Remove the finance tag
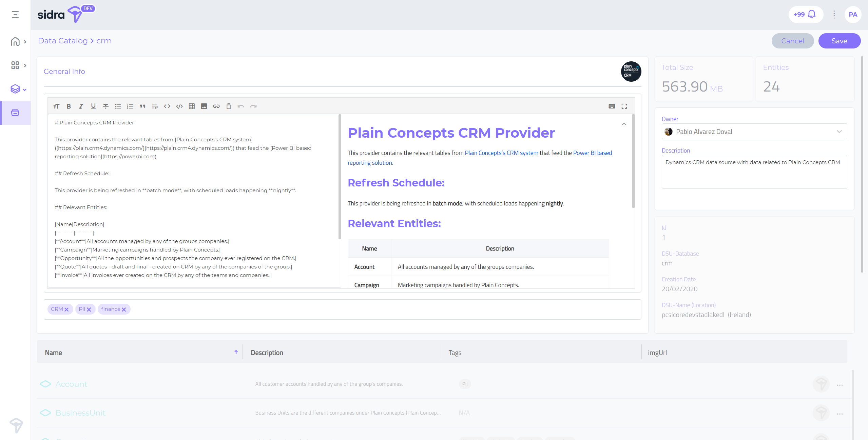 [124, 309]
